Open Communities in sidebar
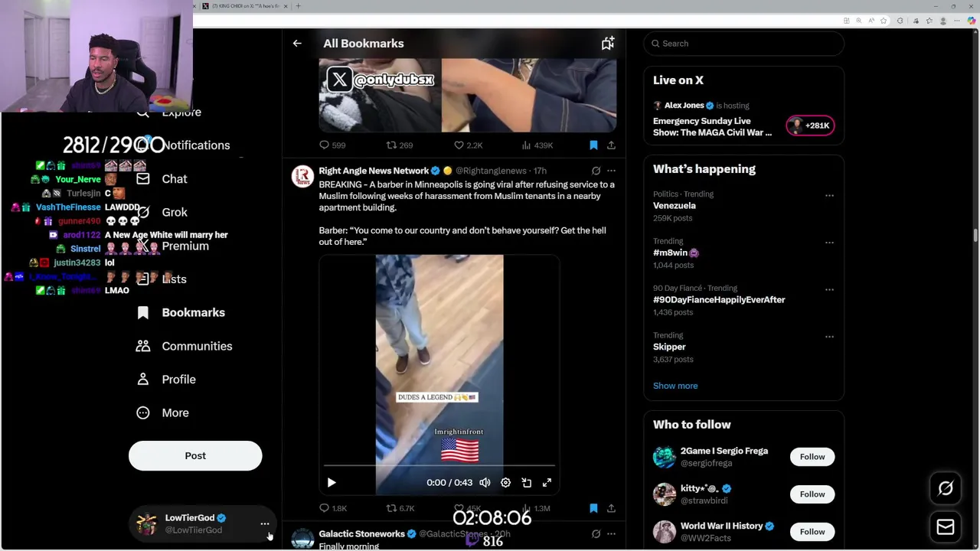This screenshot has height=551, width=980. [185, 346]
